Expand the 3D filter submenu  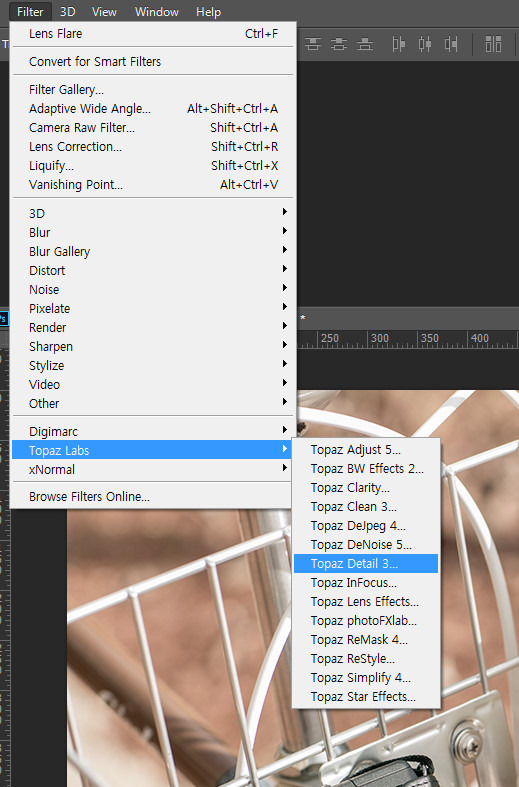pyautogui.click(x=153, y=213)
